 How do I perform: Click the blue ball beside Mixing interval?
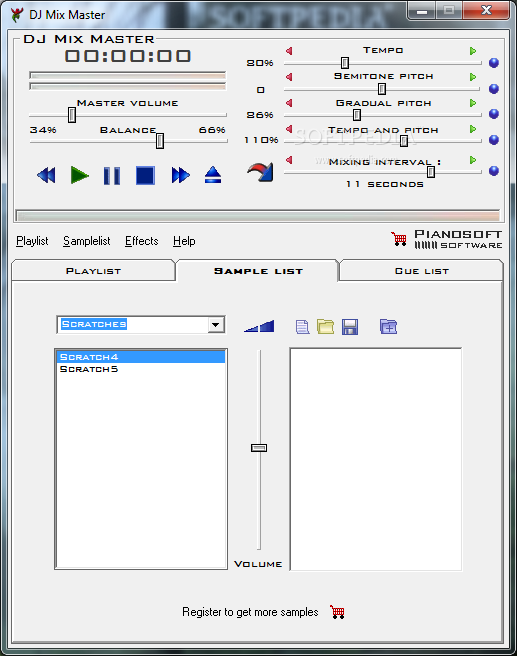[x=494, y=171]
